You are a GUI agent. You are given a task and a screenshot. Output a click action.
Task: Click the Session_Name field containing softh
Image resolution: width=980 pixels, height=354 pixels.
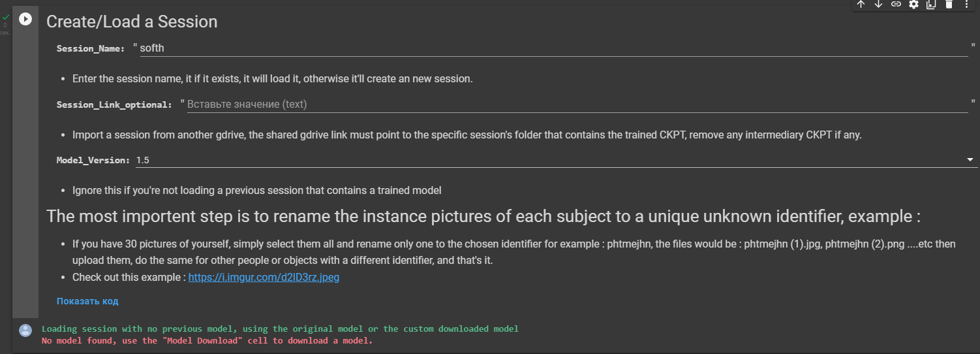553,48
